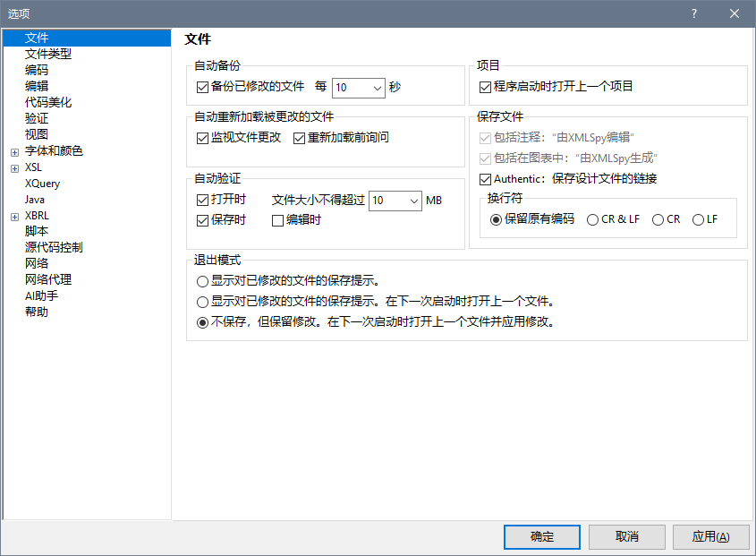Image resolution: width=756 pixels, height=556 pixels.
Task: Expand the 字体和颜色 tree node
Action: (x=15, y=152)
